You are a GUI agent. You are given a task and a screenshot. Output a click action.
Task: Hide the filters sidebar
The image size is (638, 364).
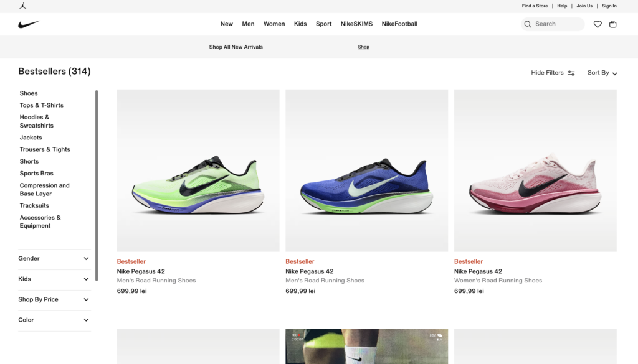coord(553,73)
